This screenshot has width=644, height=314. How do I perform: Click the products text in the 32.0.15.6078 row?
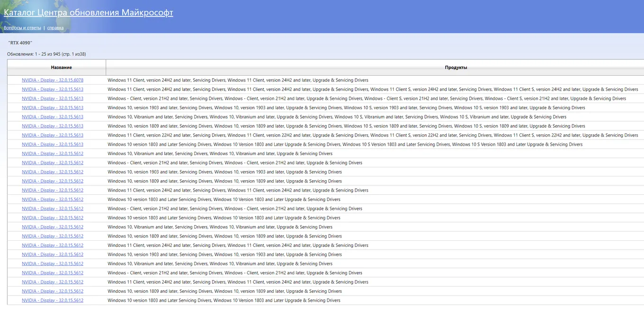tap(238, 80)
